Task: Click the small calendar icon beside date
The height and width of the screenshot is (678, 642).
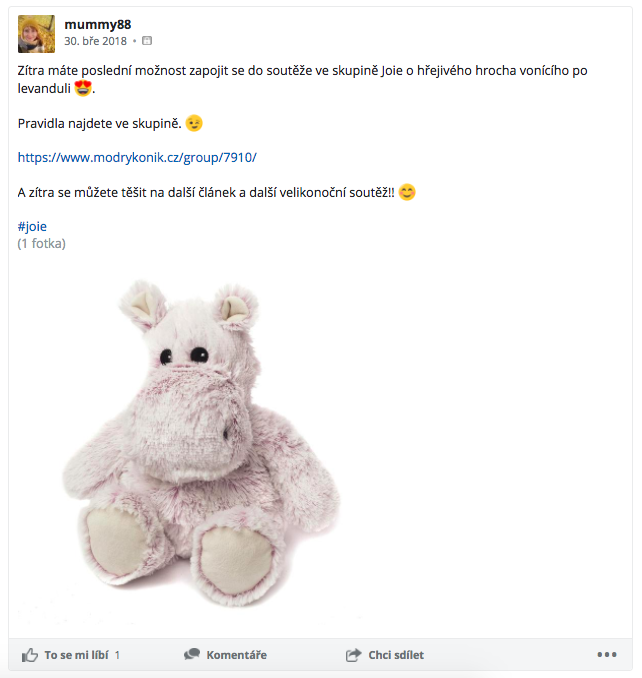Action: pos(147,41)
